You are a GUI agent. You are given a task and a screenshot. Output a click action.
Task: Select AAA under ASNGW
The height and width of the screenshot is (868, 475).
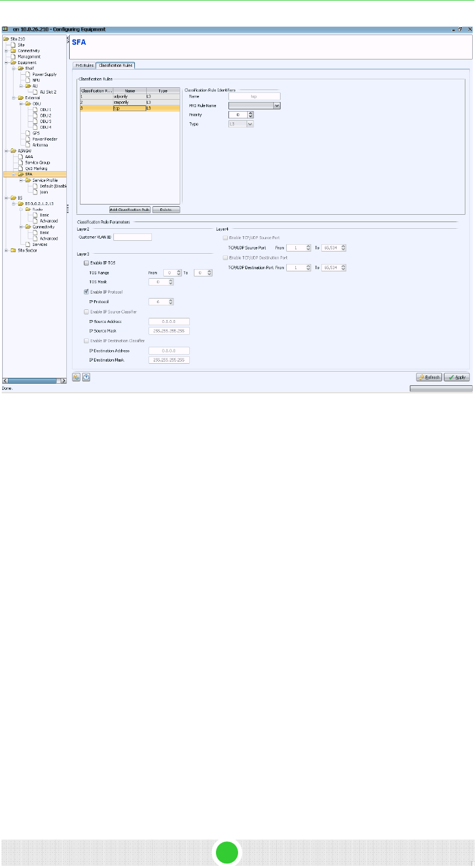pyautogui.click(x=26, y=156)
